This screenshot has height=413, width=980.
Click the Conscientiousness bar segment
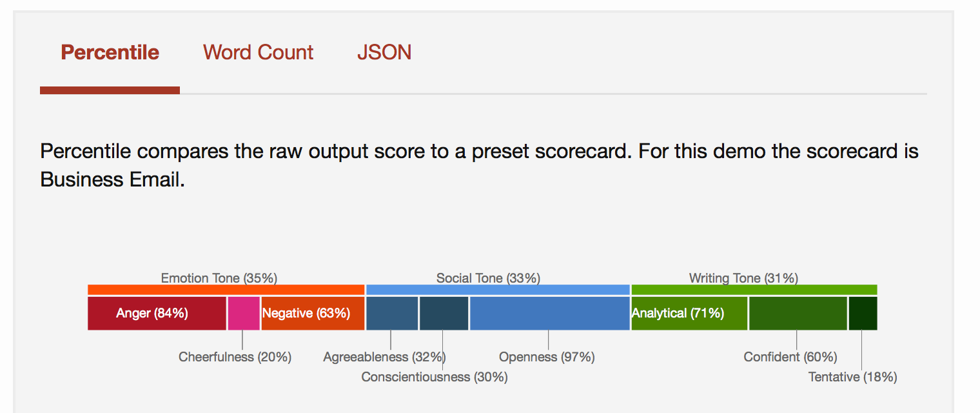click(444, 314)
